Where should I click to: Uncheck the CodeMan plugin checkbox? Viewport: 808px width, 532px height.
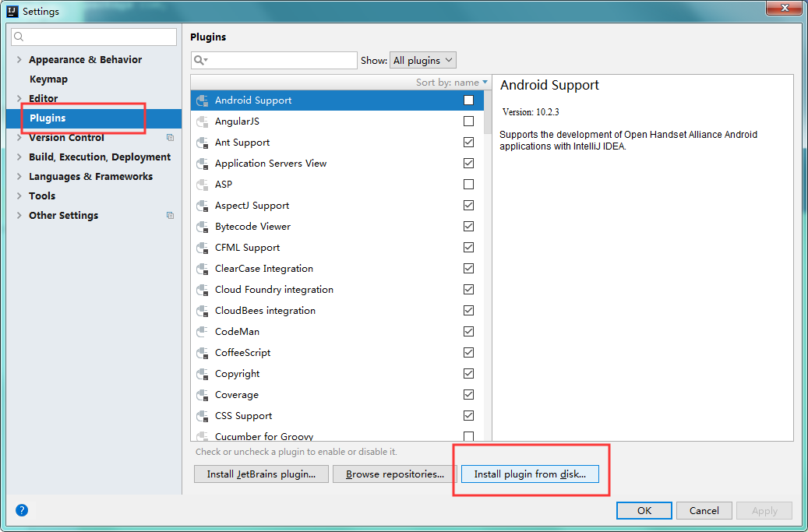tap(468, 331)
